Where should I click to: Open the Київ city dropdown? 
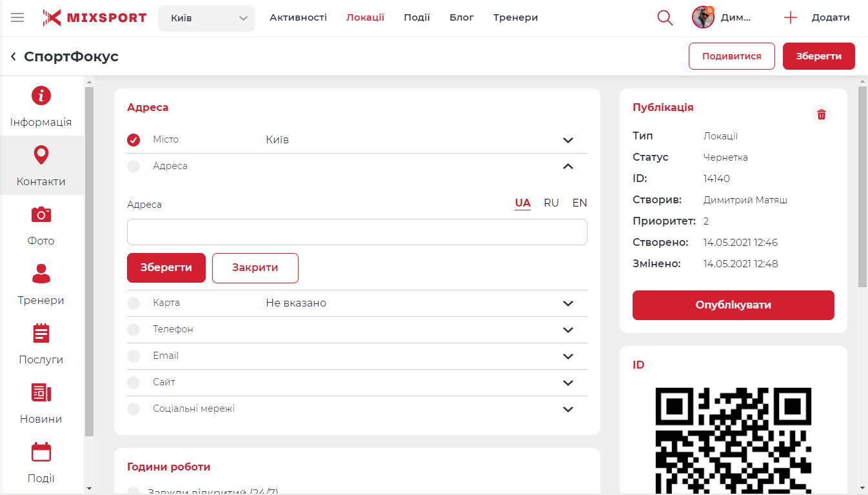[206, 18]
